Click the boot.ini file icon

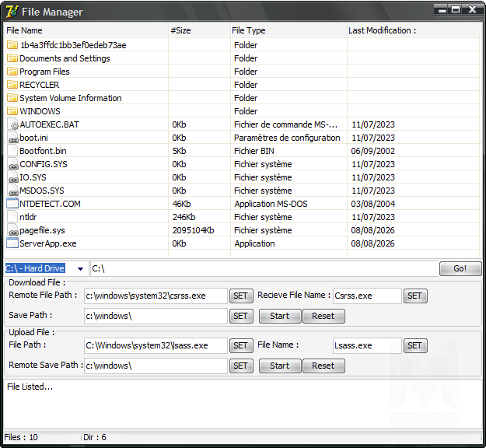(12, 138)
